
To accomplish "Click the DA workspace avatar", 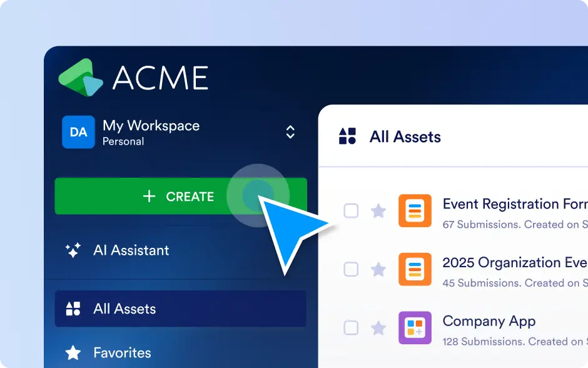I will pyautogui.click(x=78, y=132).
